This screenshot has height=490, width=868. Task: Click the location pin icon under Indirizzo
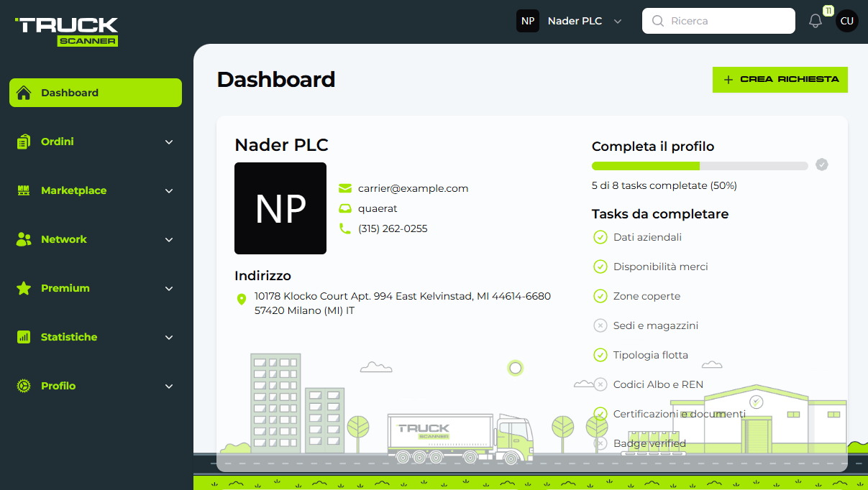point(242,299)
